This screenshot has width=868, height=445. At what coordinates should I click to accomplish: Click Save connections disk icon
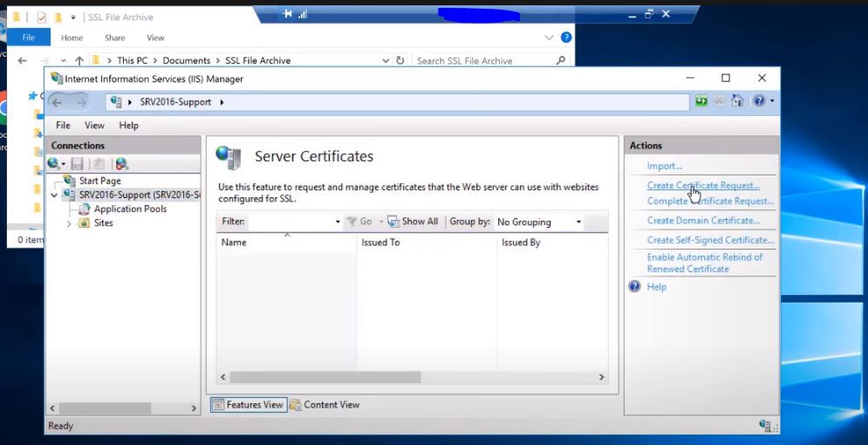point(78,164)
